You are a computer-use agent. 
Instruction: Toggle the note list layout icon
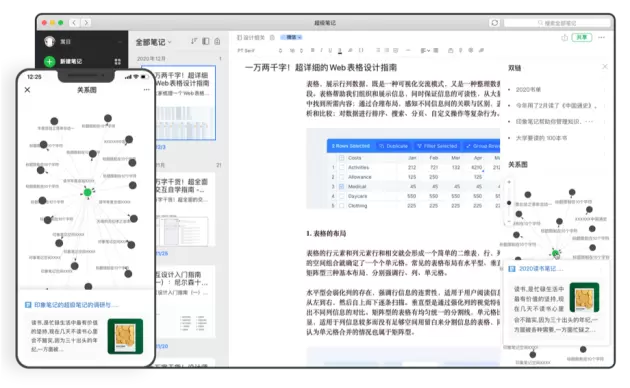tap(206, 41)
